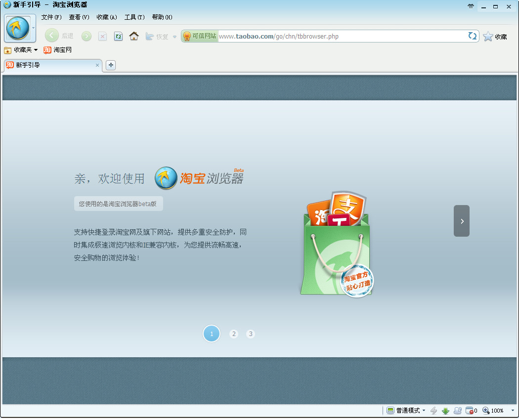519x420 pixels.
Task: Click the 可信网站 trusted site badge
Action: click(x=200, y=36)
